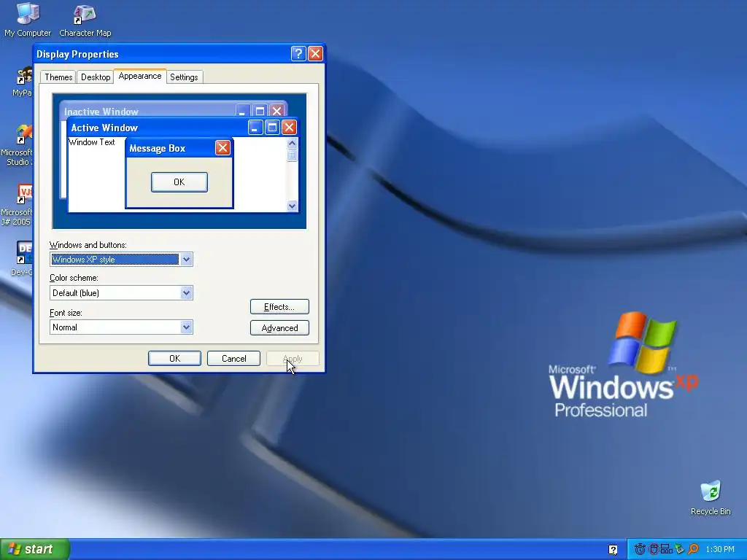Open the Windows and buttons dropdown arrow
The height and width of the screenshot is (560, 747).
186,260
